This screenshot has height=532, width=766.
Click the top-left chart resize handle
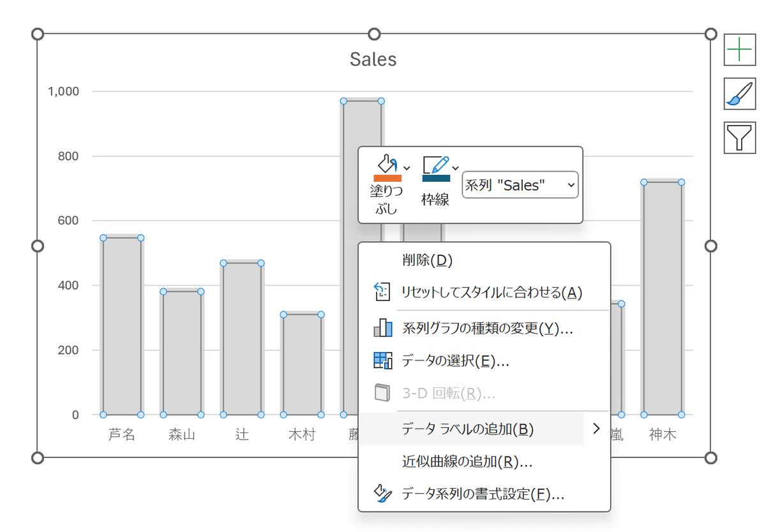pyautogui.click(x=37, y=34)
